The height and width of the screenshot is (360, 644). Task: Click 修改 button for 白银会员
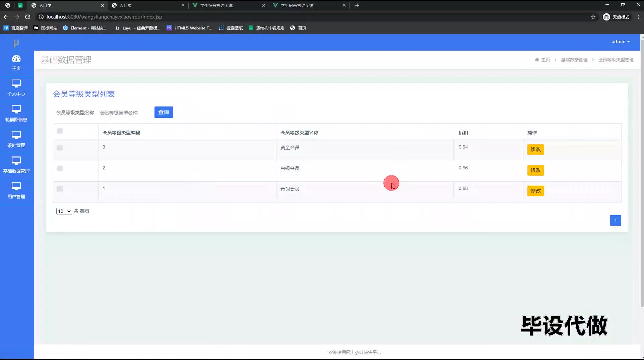pyautogui.click(x=535, y=170)
